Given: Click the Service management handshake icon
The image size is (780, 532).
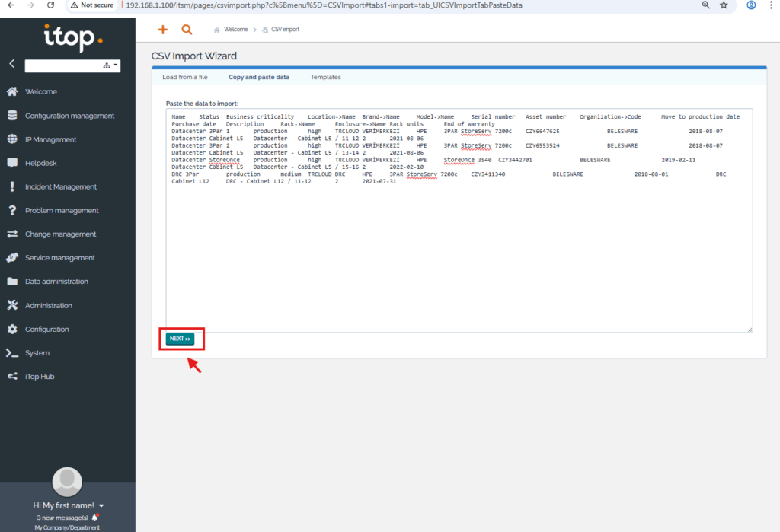Looking at the screenshot, I should tap(11, 257).
